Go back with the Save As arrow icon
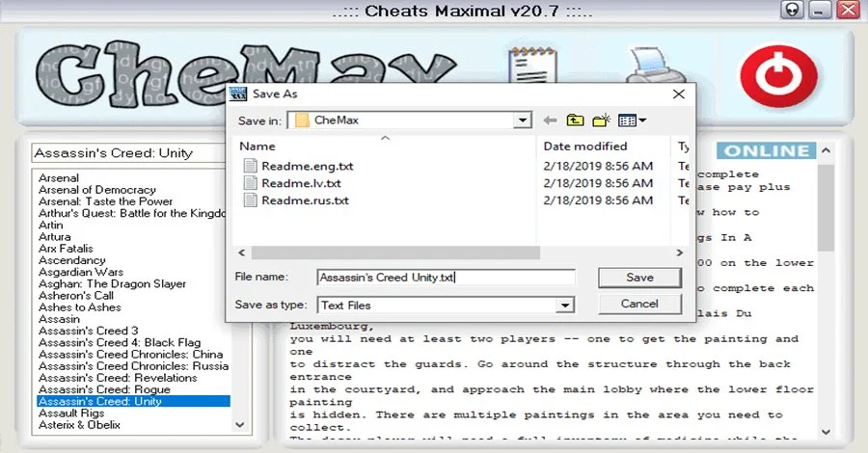The width and height of the screenshot is (868, 453). click(550, 120)
